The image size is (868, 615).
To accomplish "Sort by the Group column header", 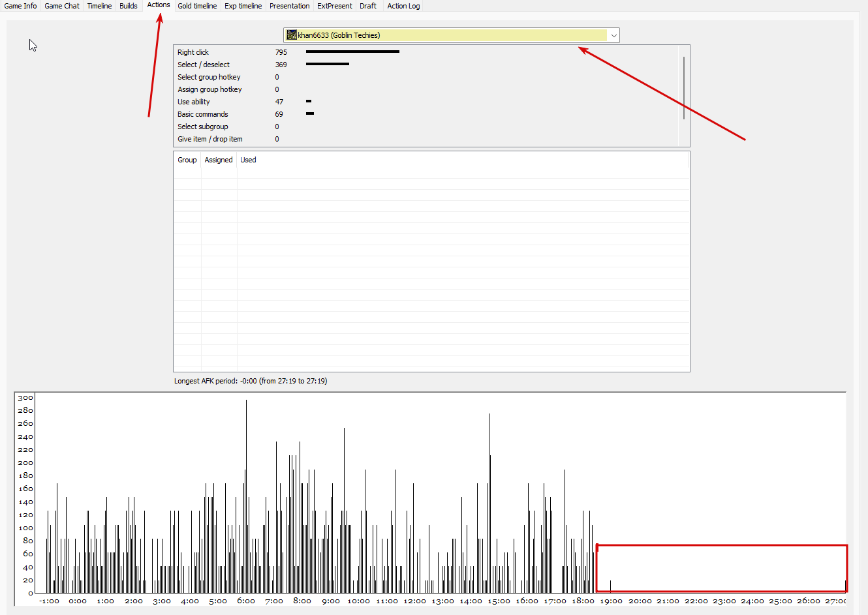I will (x=187, y=160).
